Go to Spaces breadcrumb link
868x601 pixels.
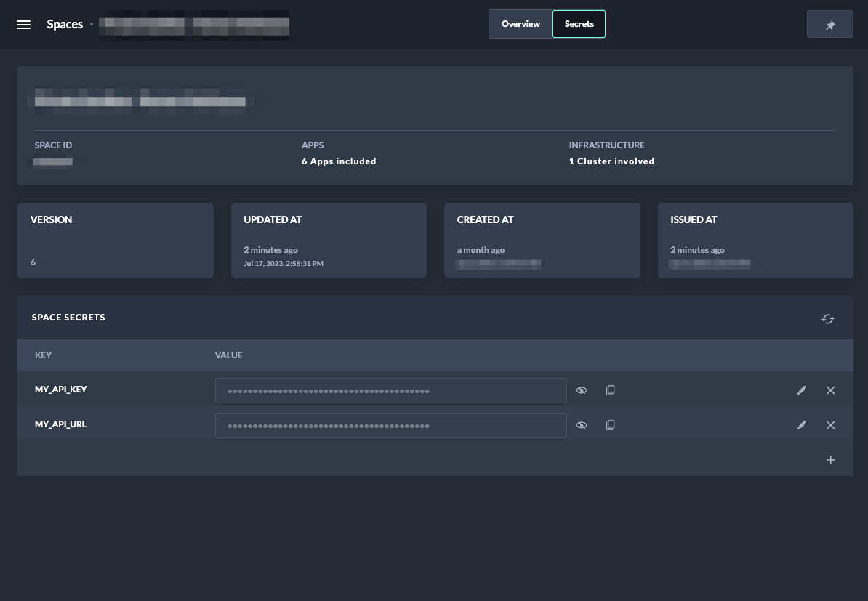coord(65,25)
